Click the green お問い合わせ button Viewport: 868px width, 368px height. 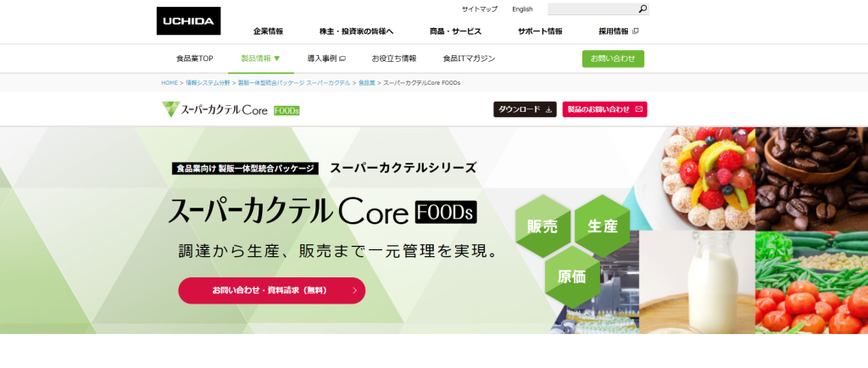[x=613, y=59]
